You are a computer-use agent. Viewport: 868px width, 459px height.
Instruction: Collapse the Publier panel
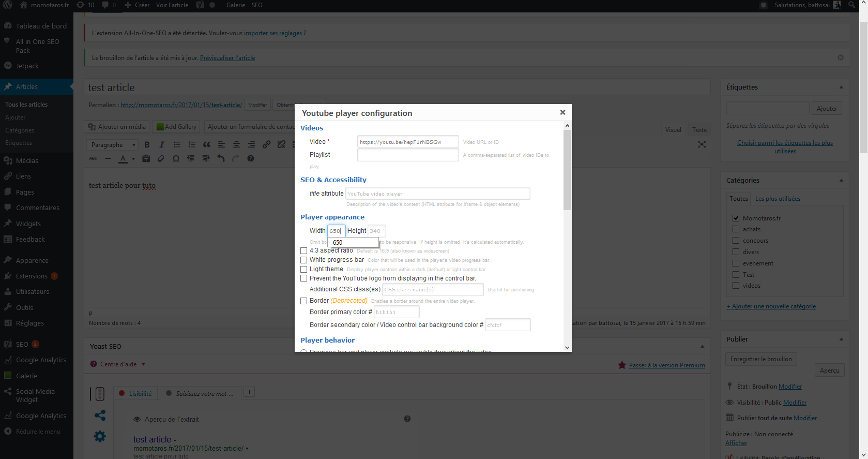841,339
